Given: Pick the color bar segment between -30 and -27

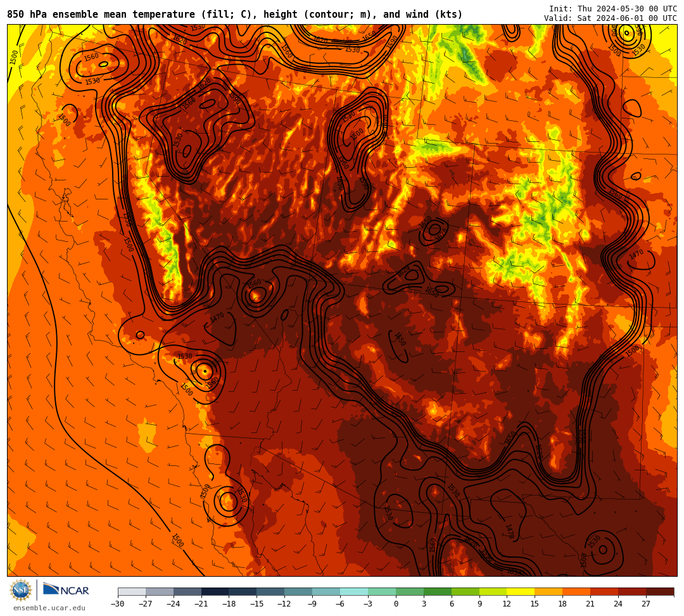Looking at the screenshot, I should 132,591.
